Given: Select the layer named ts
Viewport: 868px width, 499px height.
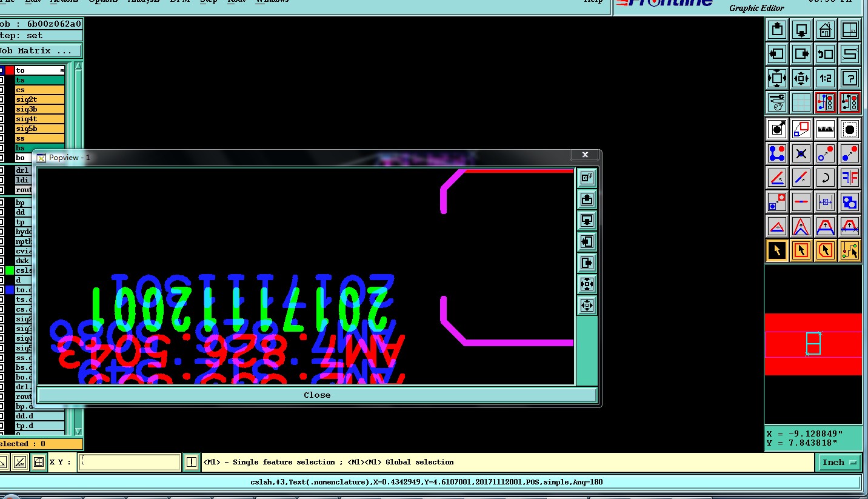Looking at the screenshot, I should pos(40,80).
